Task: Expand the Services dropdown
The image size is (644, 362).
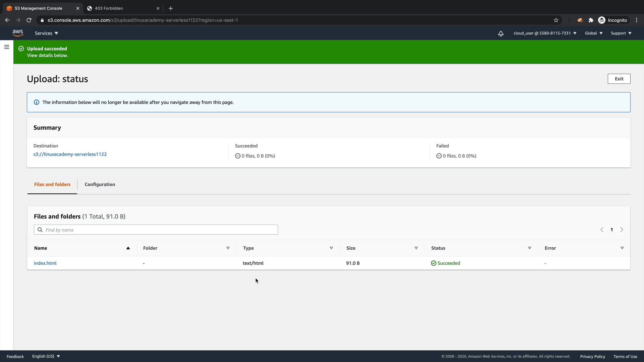Action: pos(46,33)
